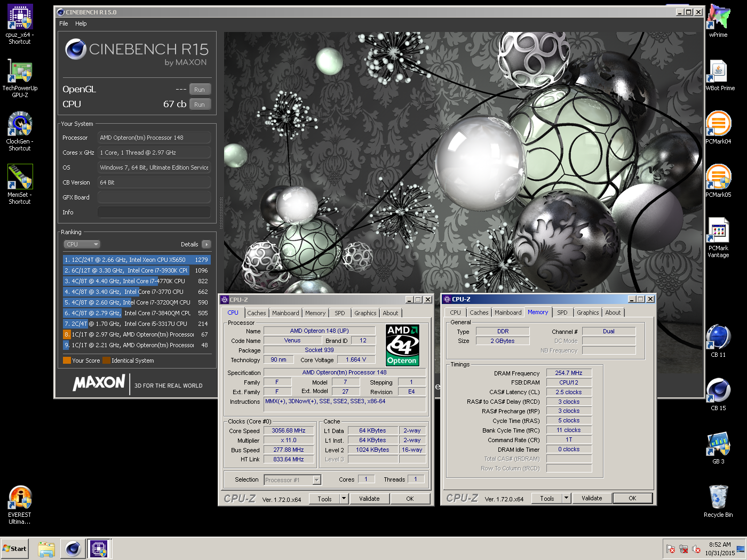747x560 pixels.
Task: Click the Info input field
Action: [x=154, y=212]
